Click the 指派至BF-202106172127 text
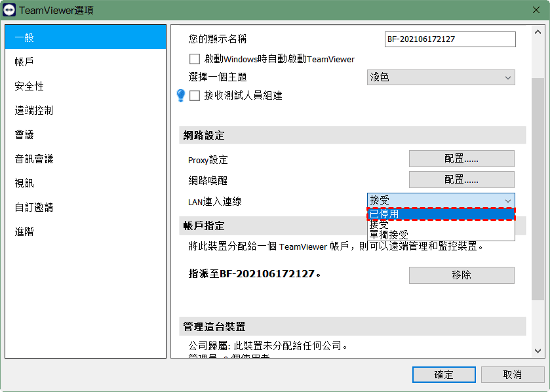The image size is (550, 392). tap(254, 273)
